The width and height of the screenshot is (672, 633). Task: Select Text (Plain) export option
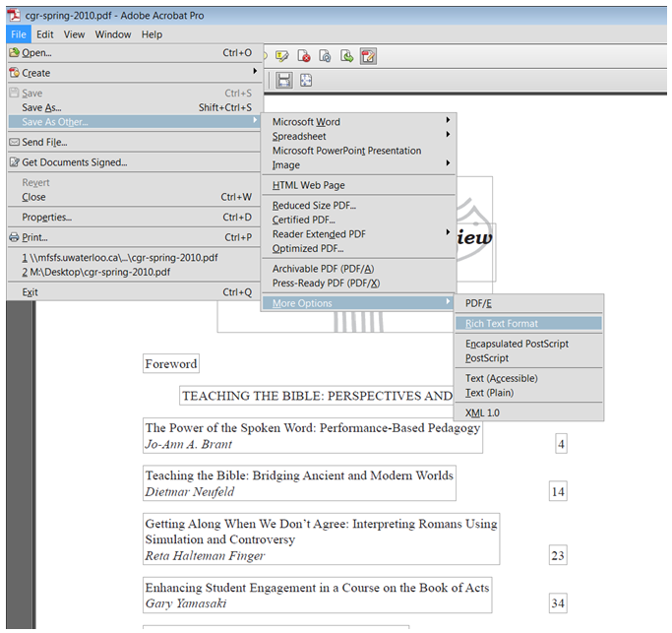pos(489,393)
